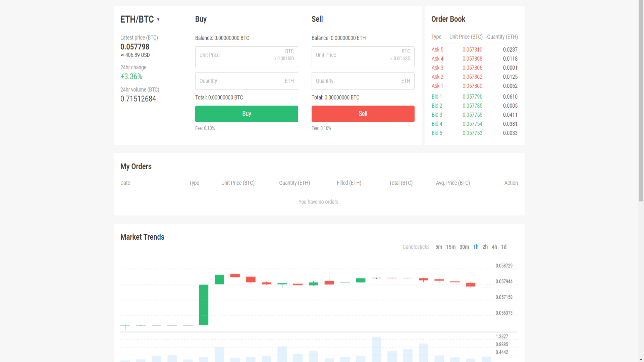Select Bid 5 row price 0.057753
This screenshot has width=644, height=362.
472,133
